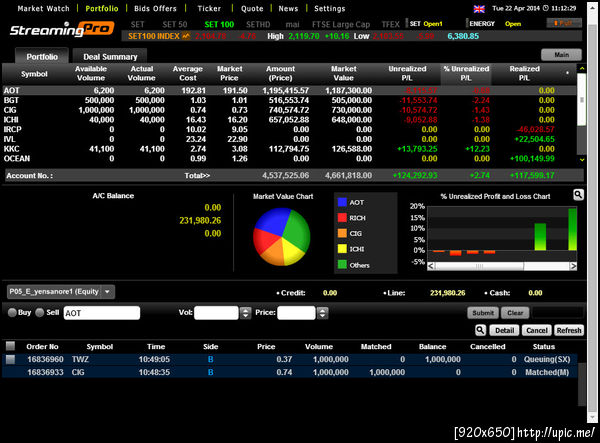Click the blue AOT legend swatch

[x=342, y=202]
